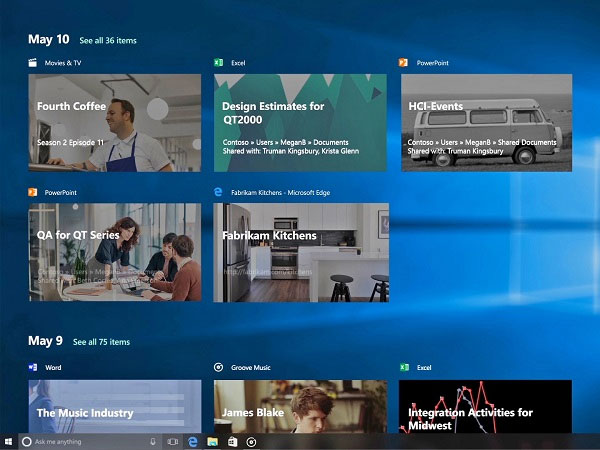The image size is (600, 450).
Task: Click the May 9 date heading
Action: (x=45, y=341)
